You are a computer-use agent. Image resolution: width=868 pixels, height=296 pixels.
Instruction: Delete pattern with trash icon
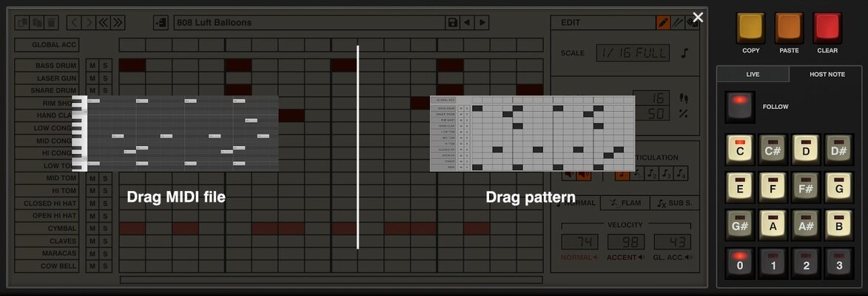[x=52, y=23]
